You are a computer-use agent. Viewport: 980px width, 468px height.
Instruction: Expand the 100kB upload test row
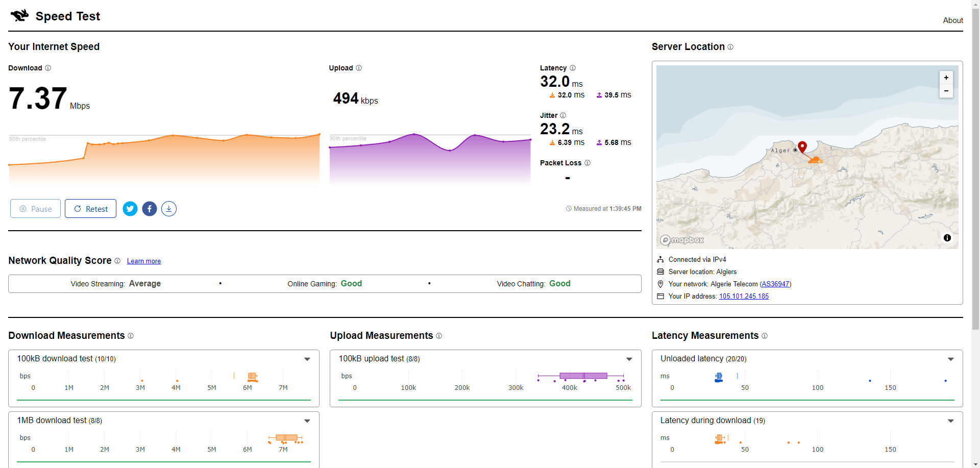click(629, 359)
